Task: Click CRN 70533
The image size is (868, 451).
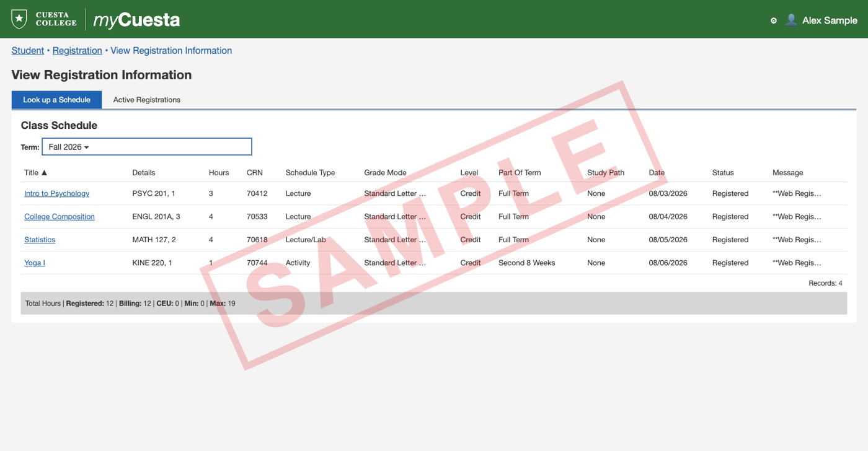Action: tap(257, 217)
